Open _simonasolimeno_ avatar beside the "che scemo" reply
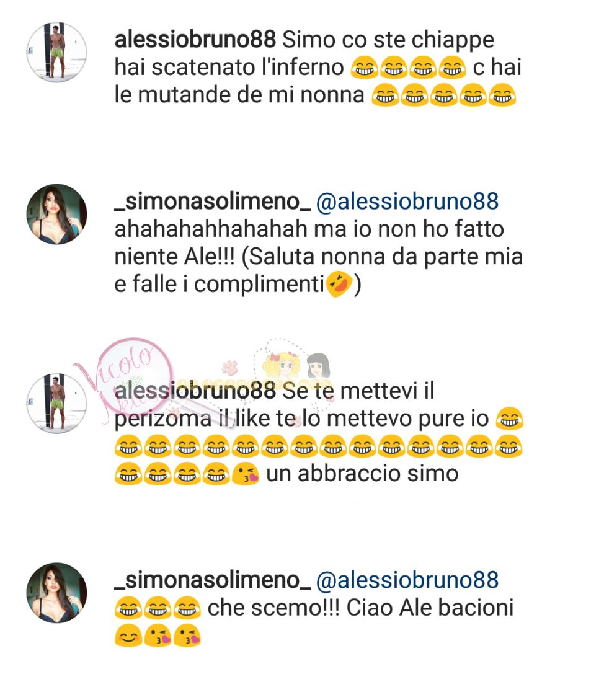The height and width of the screenshot is (700, 604). click(56, 593)
